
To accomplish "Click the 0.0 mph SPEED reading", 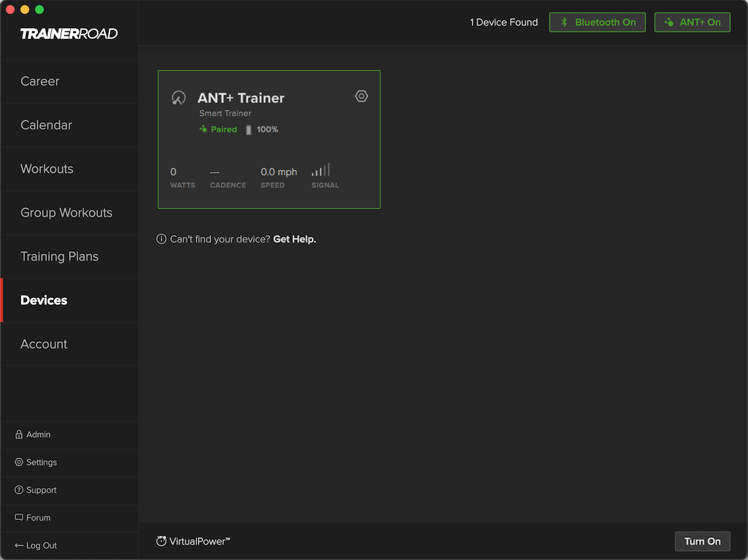I will pos(278,177).
